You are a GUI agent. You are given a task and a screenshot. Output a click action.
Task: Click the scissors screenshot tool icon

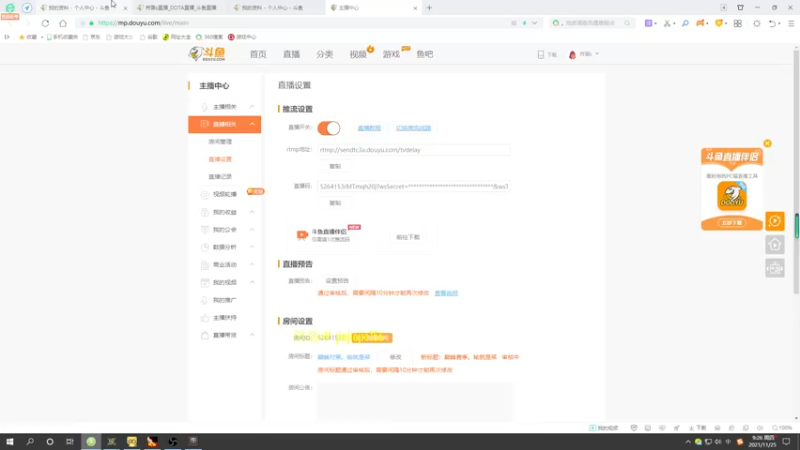tap(667, 23)
